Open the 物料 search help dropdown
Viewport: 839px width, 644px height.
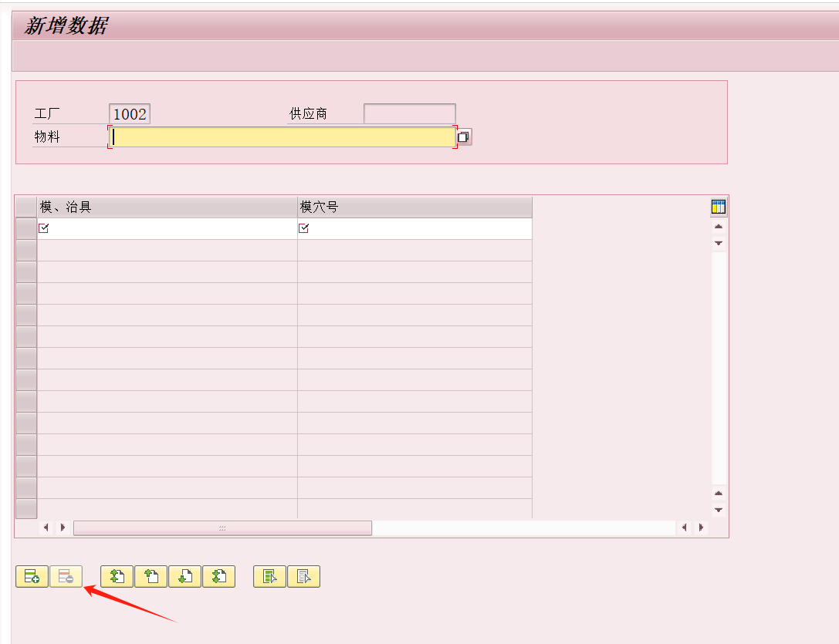(x=464, y=136)
